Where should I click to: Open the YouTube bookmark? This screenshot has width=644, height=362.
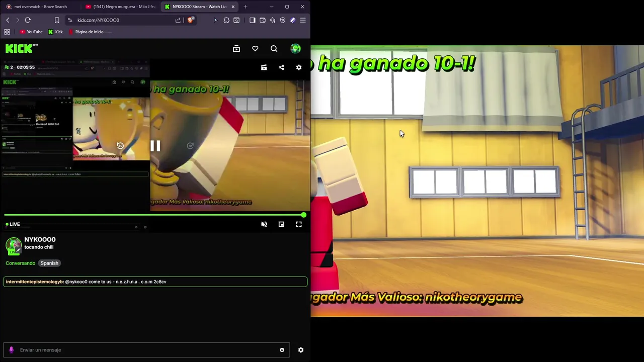(x=31, y=32)
